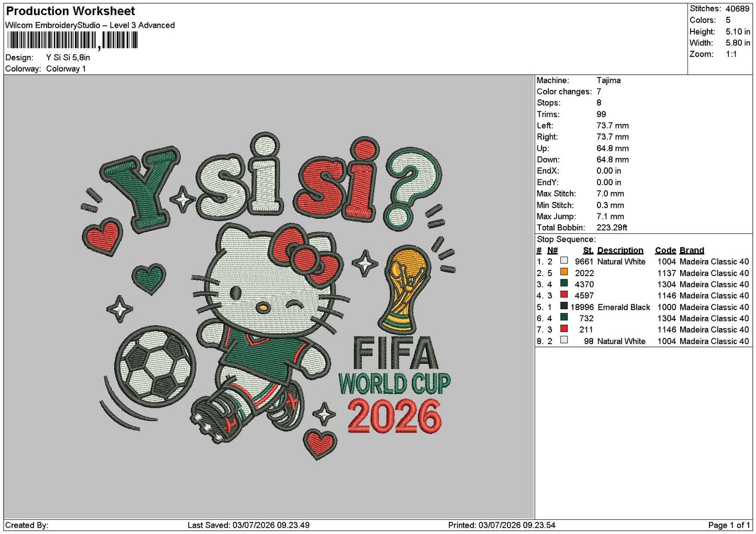Click the 'St.' column header
Viewport: 756px width, 534px height.
(x=589, y=251)
